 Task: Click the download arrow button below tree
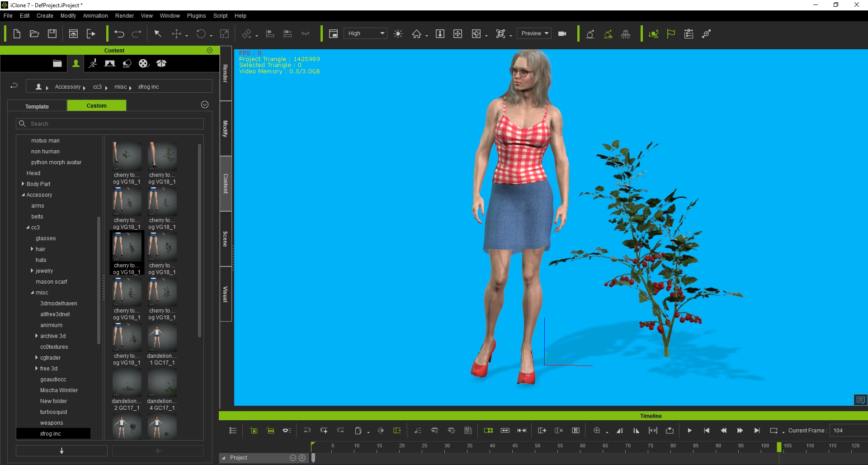61,451
